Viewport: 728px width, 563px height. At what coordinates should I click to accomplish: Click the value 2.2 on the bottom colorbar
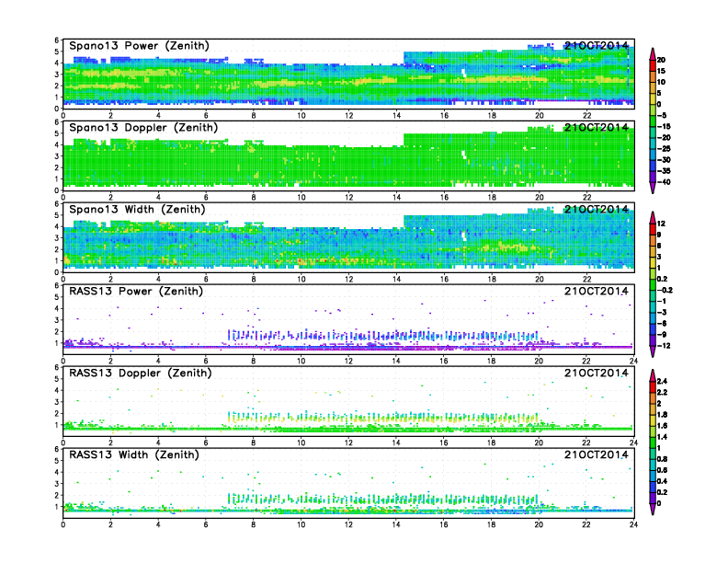(662, 392)
